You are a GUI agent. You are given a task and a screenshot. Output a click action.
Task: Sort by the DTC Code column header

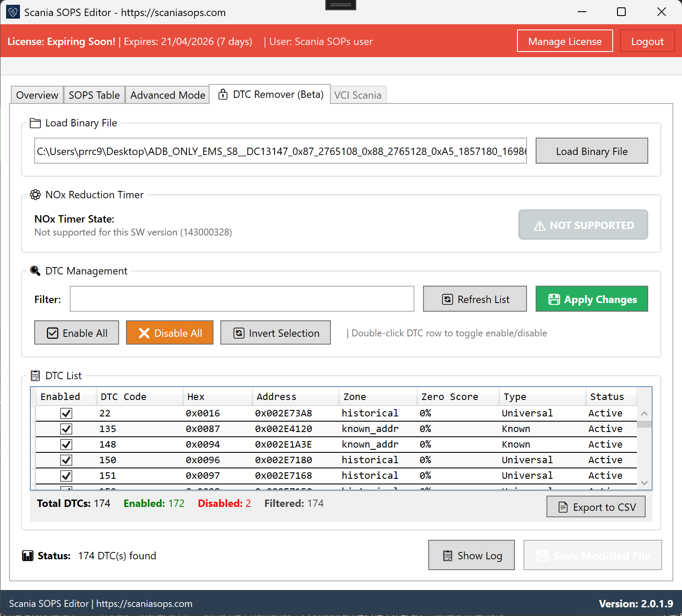(x=139, y=397)
